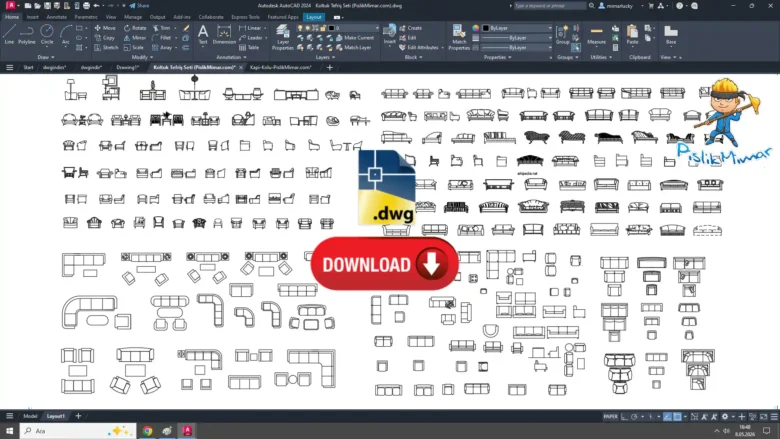Select the Polyline tool
Image resolution: width=780 pixels, height=439 pixels.
[27, 35]
